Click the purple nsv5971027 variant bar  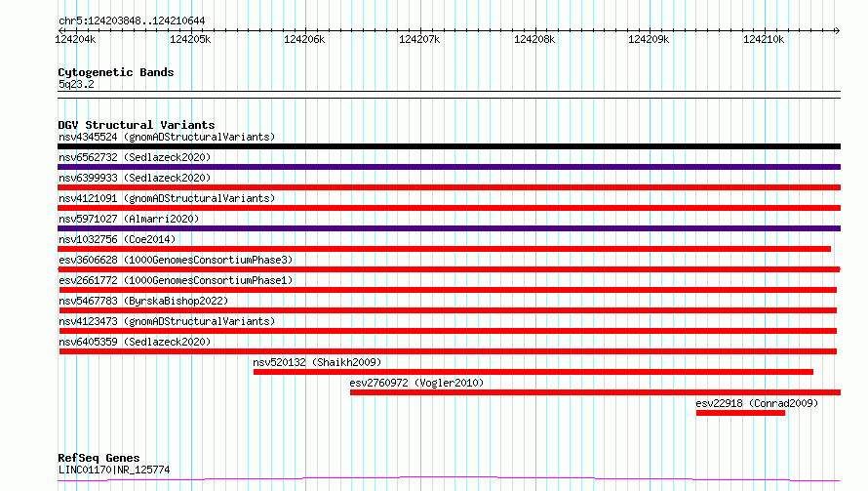click(x=449, y=228)
